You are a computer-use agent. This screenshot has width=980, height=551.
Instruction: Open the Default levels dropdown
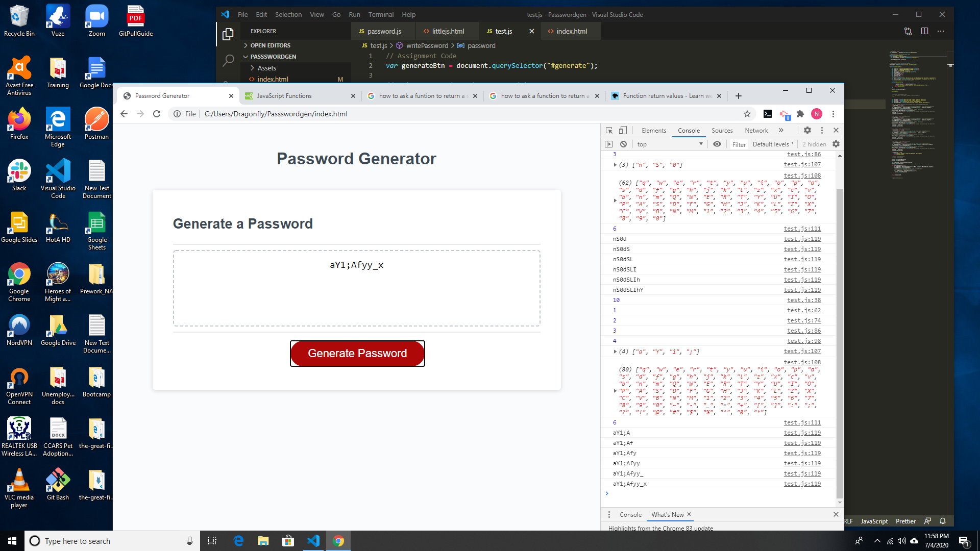pyautogui.click(x=773, y=144)
